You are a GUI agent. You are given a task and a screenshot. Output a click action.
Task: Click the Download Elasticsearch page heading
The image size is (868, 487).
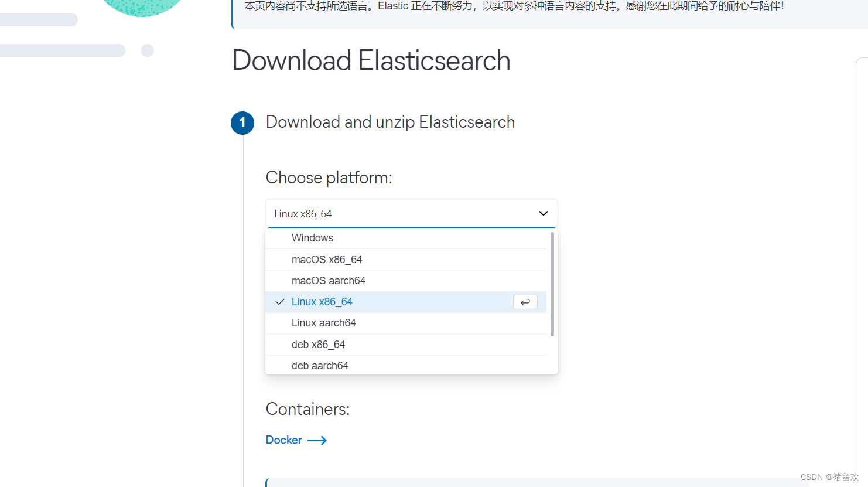[371, 60]
